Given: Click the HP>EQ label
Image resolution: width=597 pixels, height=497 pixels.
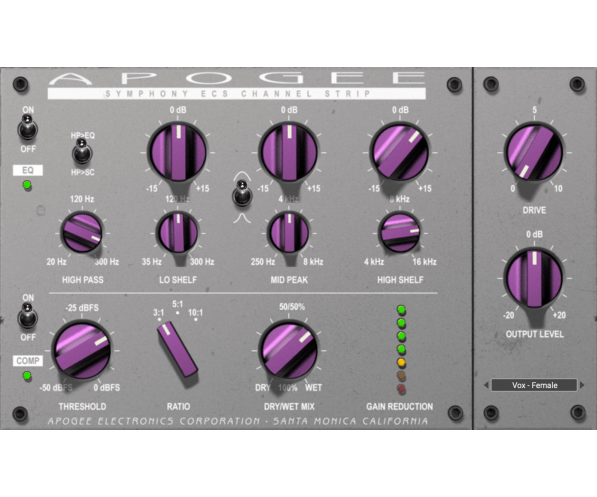Looking at the screenshot, I should click(83, 136).
